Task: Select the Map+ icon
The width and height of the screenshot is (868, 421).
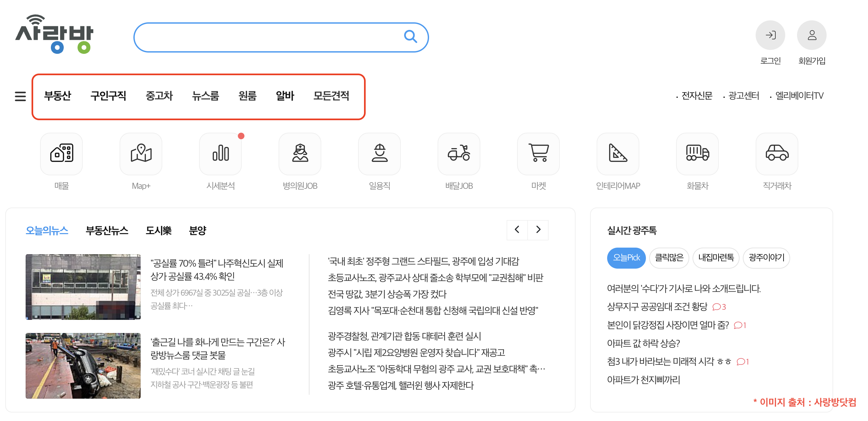Action: tap(141, 154)
